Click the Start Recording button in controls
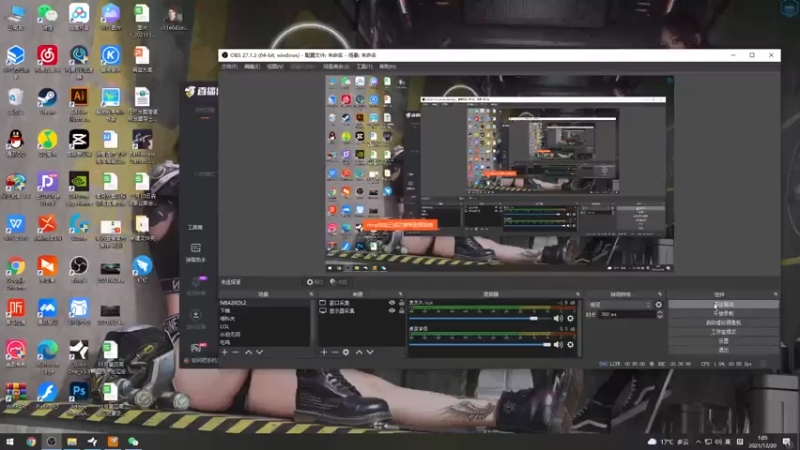Image resolution: width=800 pixels, height=450 pixels. (x=723, y=313)
